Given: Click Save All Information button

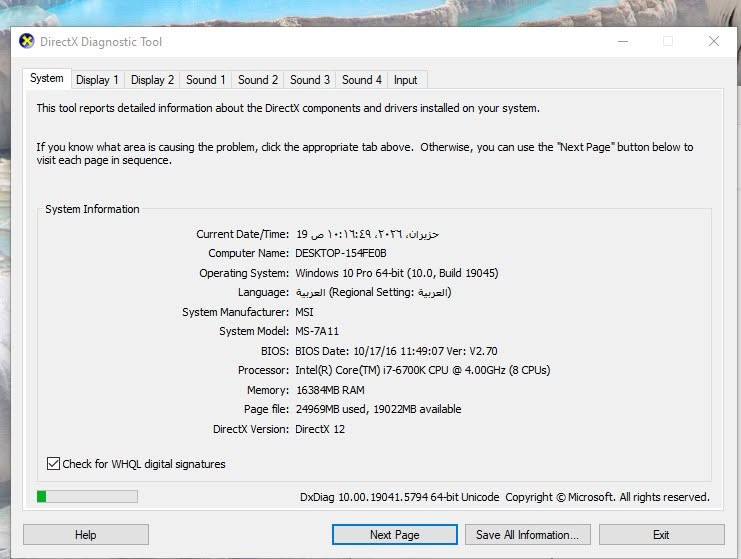Looking at the screenshot, I should pos(527,534).
